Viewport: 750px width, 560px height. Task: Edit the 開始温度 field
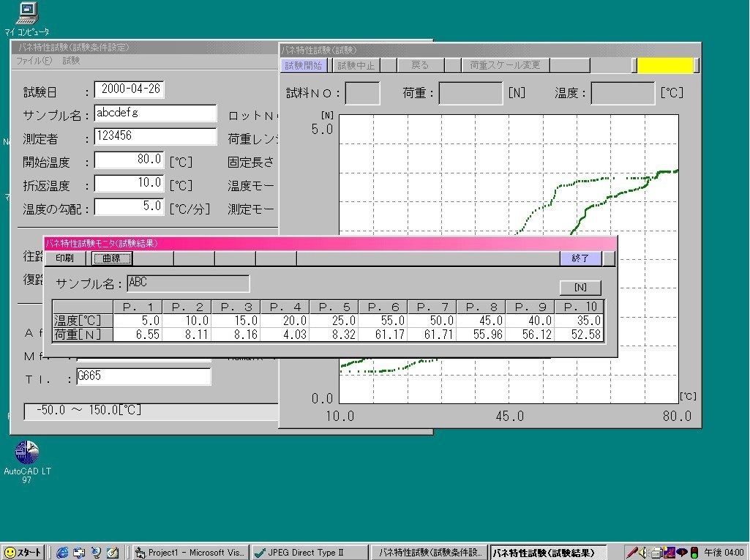pyautogui.click(x=129, y=160)
